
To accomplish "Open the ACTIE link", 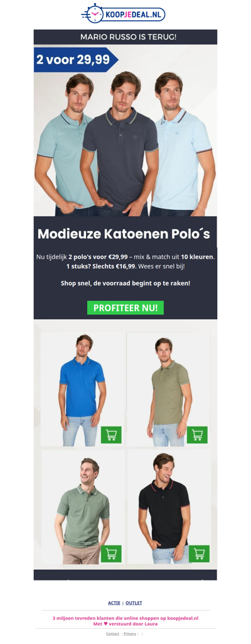I will [114, 603].
